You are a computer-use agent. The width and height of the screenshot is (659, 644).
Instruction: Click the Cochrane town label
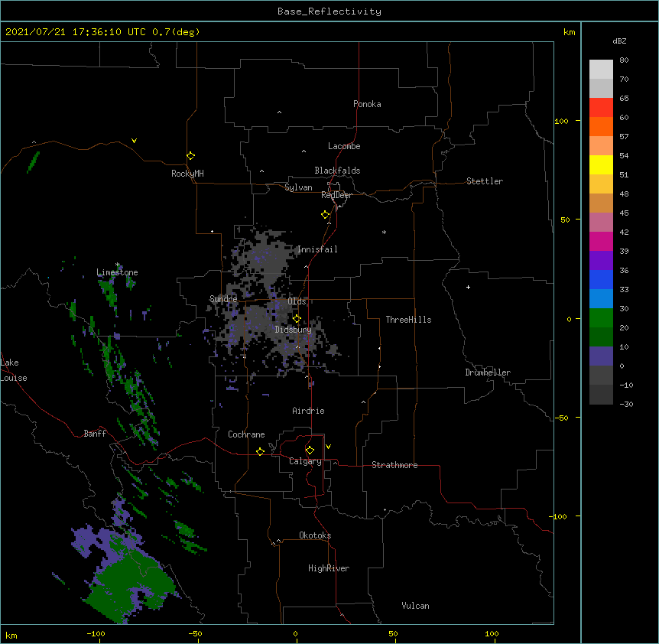pos(246,434)
